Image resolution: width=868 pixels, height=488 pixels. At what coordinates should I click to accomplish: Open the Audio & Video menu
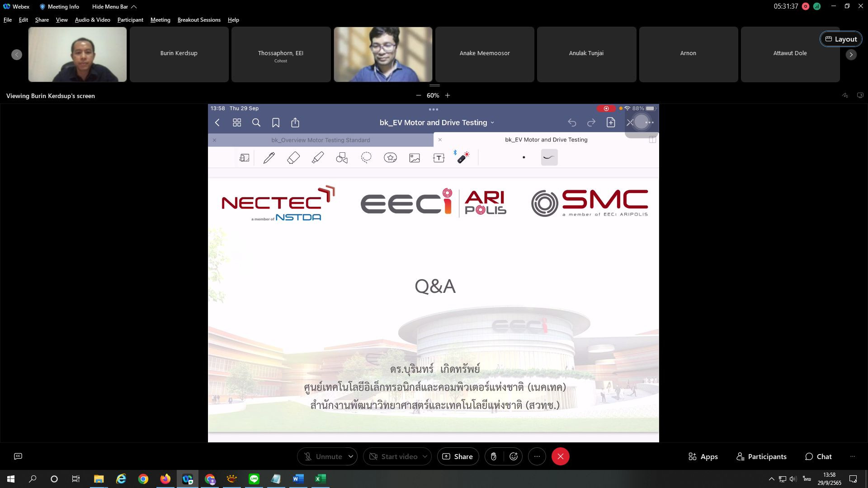click(x=93, y=20)
